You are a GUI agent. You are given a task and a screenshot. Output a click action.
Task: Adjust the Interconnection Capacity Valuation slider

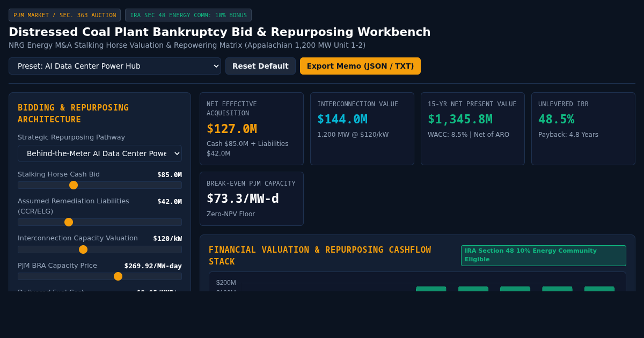coord(100,249)
